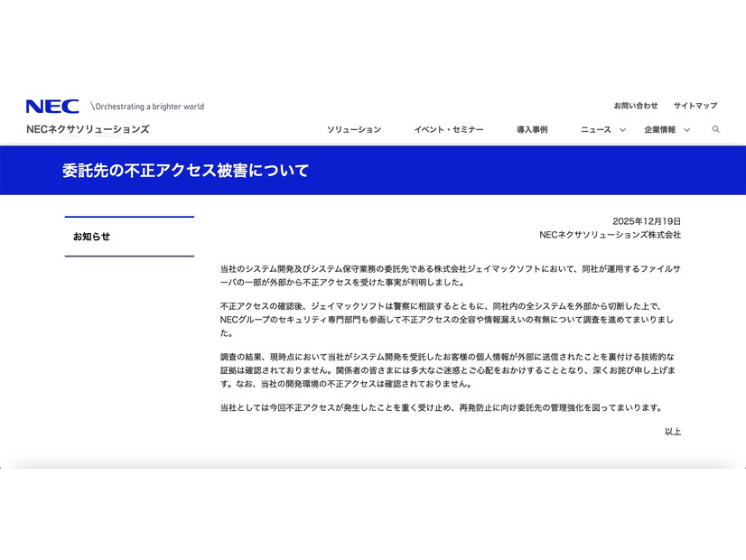Select the お知らせ sidebar category
Viewport: 746px width, 560px height.
pyautogui.click(x=91, y=235)
